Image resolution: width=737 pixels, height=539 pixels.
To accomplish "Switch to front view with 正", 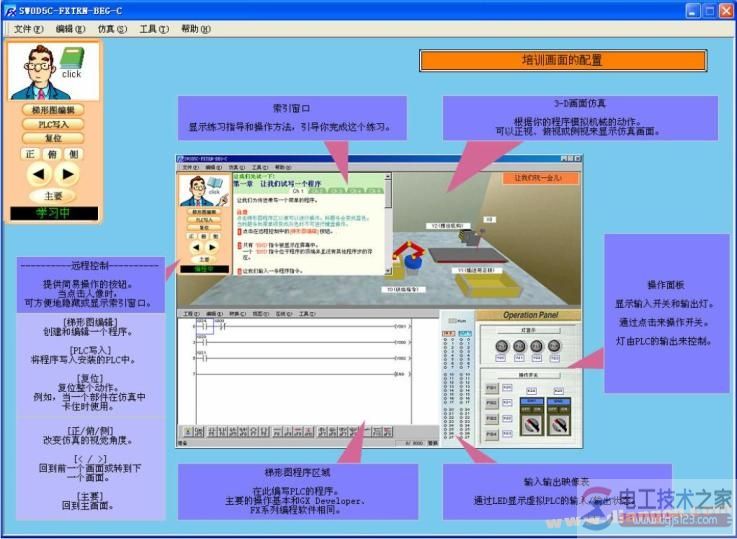I will [31, 154].
